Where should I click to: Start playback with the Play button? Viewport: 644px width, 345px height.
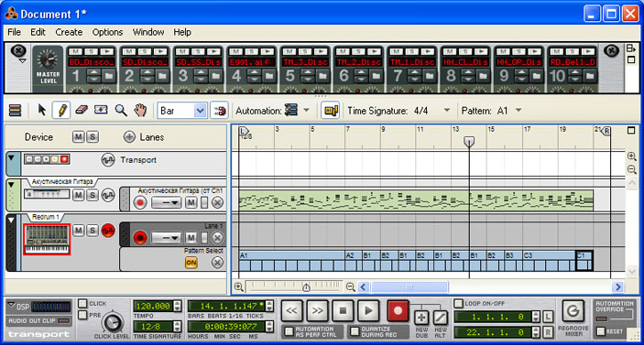[368, 310]
